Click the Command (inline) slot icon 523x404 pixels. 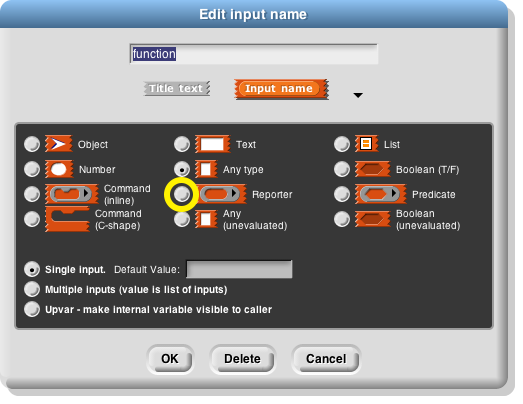tap(72, 193)
